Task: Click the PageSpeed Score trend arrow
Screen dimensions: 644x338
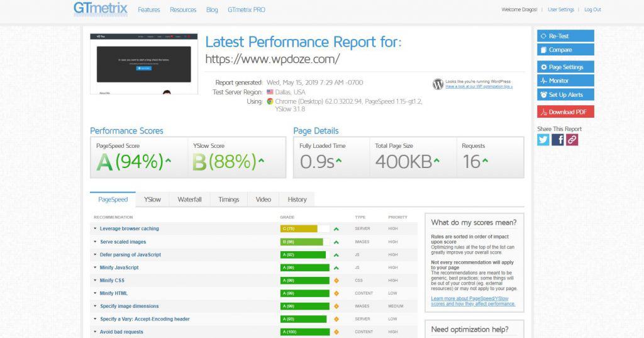Action: 168,161
